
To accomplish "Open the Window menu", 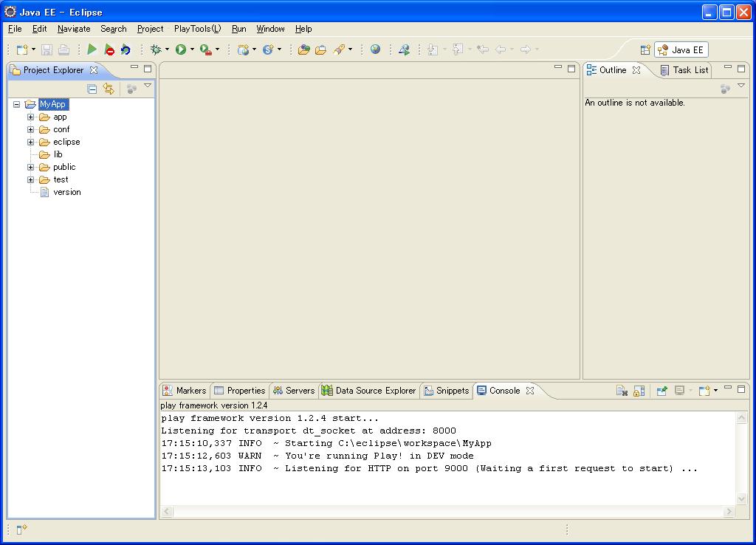I will click(x=270, y=29).
